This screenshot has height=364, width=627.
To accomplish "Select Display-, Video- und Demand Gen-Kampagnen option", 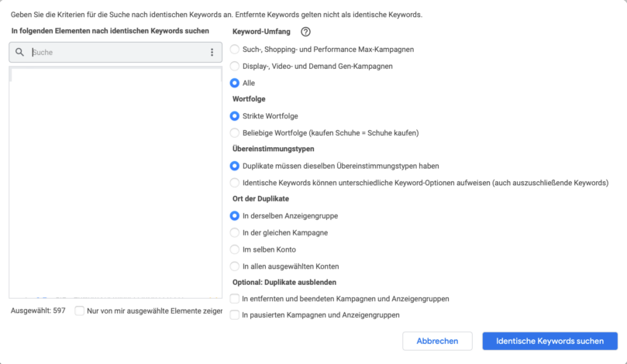I will [235, 66].
